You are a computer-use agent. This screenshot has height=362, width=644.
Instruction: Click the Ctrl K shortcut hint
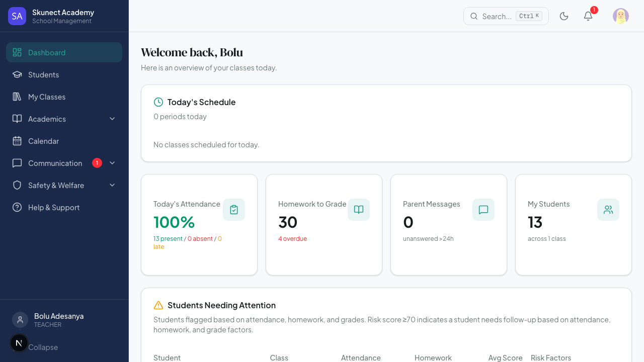pyautogui.click(x=529, y=16)
